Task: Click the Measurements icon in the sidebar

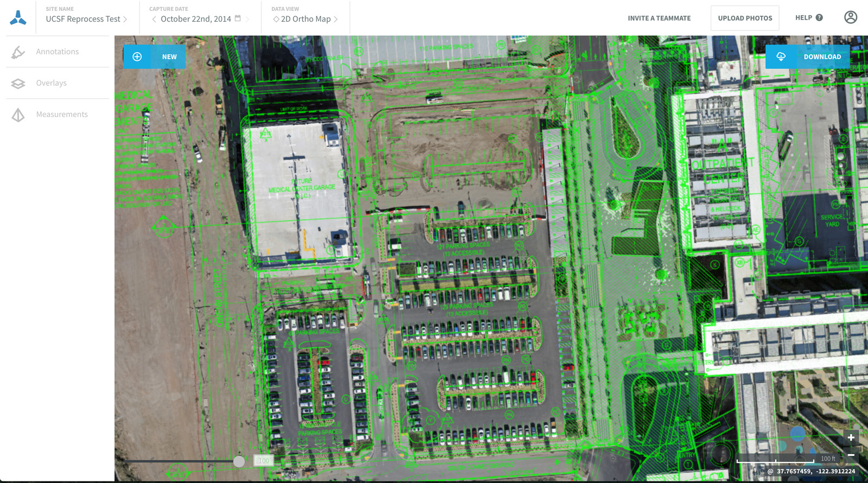Action: [x=18, y=115]
